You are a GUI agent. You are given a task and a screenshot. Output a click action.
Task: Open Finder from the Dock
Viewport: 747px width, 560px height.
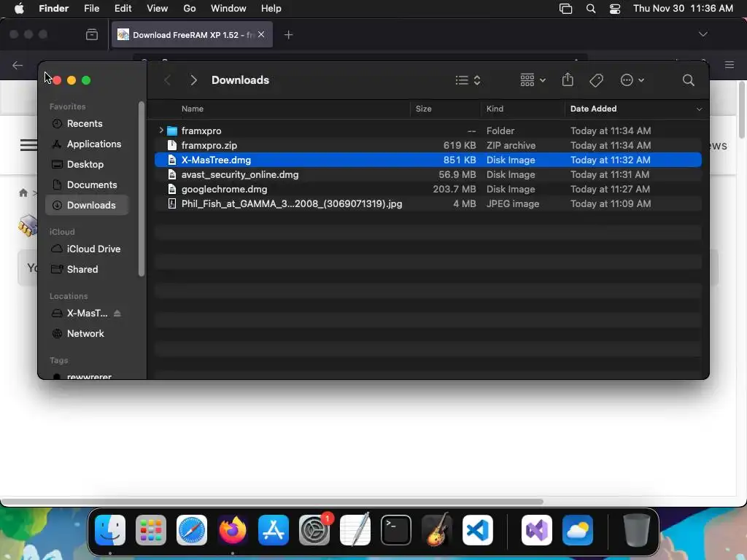click(x=110, y=530)
